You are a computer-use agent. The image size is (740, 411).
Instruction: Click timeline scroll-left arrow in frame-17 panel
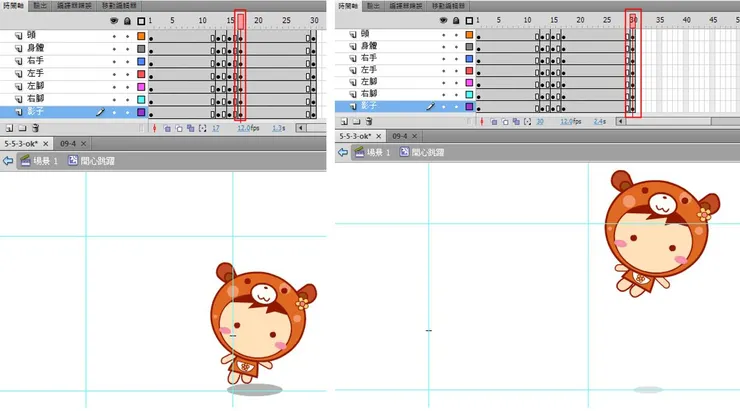coord(301,128)
